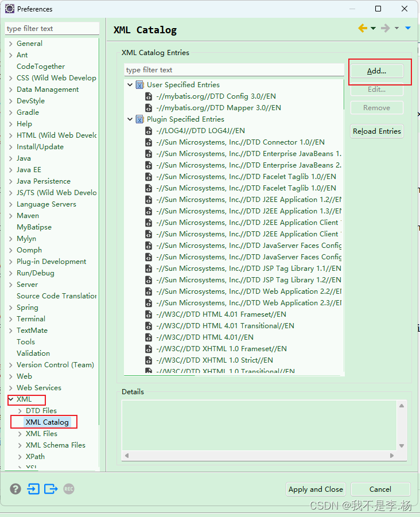Click the preferences tree filter text field
This screenshot has height=517, width=420.
coord(52,29)
